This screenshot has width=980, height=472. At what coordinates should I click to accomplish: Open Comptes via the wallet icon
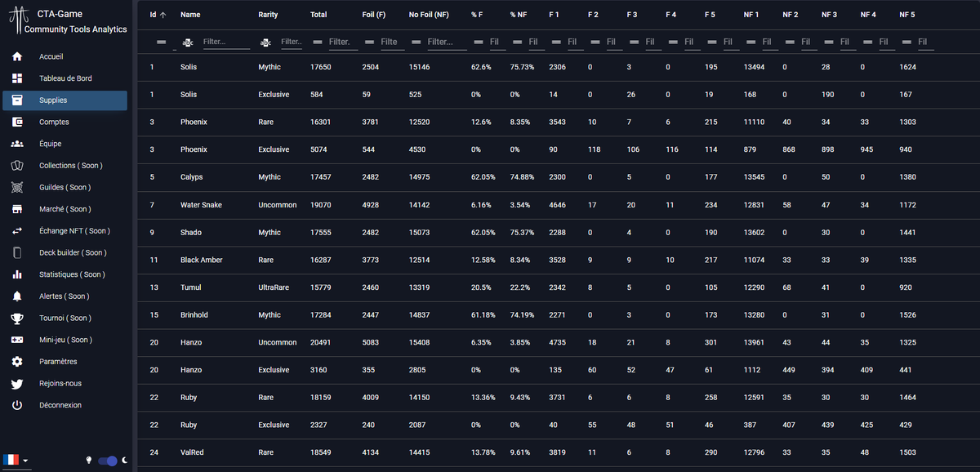pos(17,122)
